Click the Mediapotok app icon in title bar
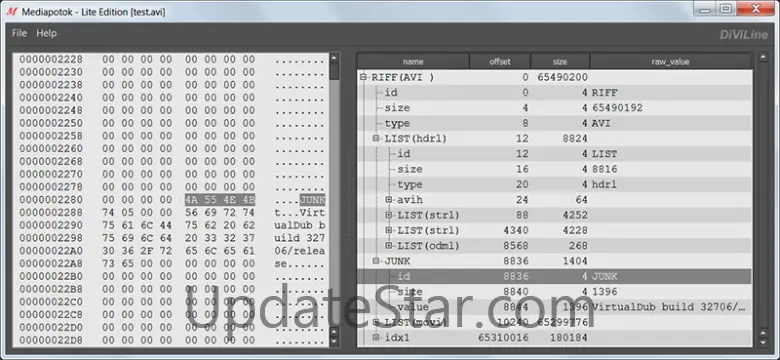The image size is (780, 360). point(11,10)
